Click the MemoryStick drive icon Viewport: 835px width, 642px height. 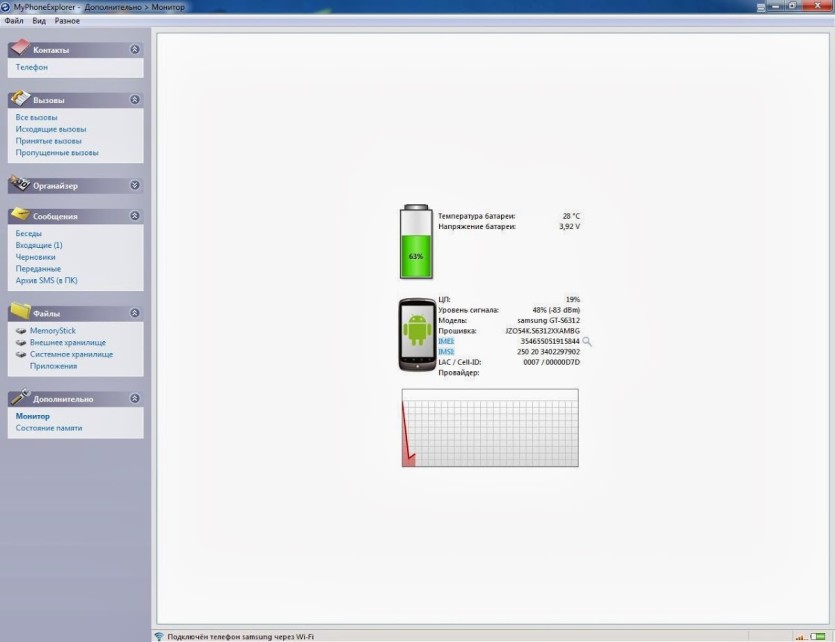point(21,331)
